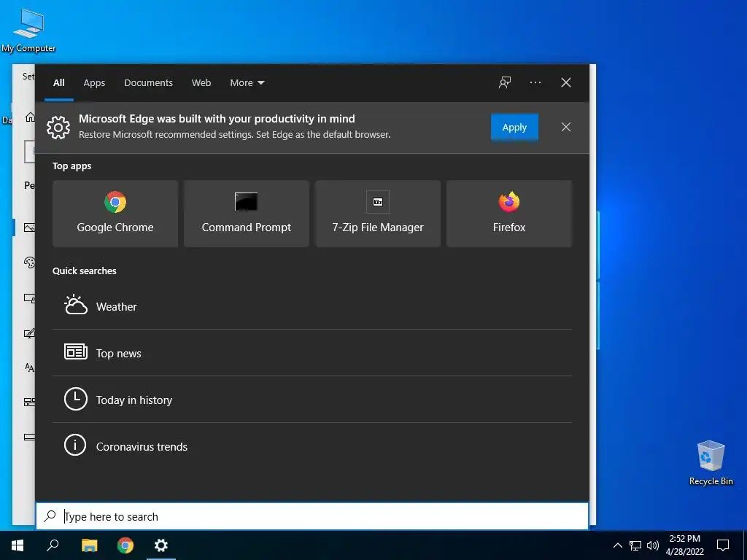This screenshot has width=747, height=560.
Task: Click the Quick searches heading
Action: (85, 271)
